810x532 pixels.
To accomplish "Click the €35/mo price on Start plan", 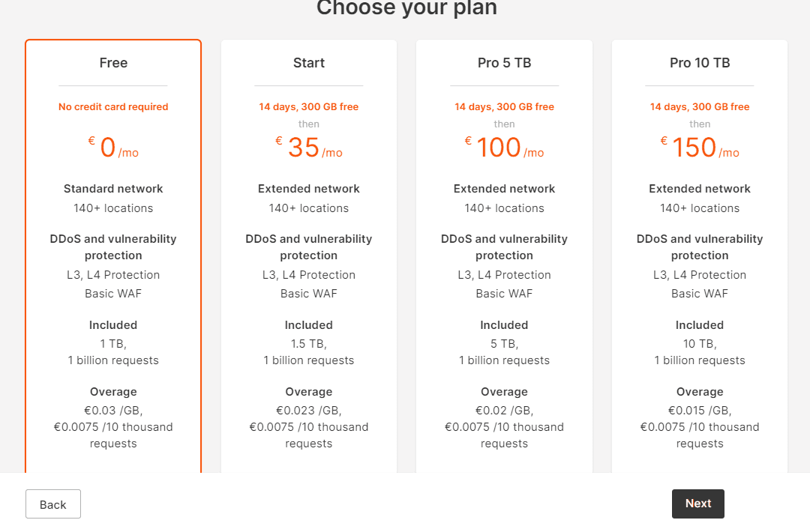I will pyautogui.click(x=309, y=148).
